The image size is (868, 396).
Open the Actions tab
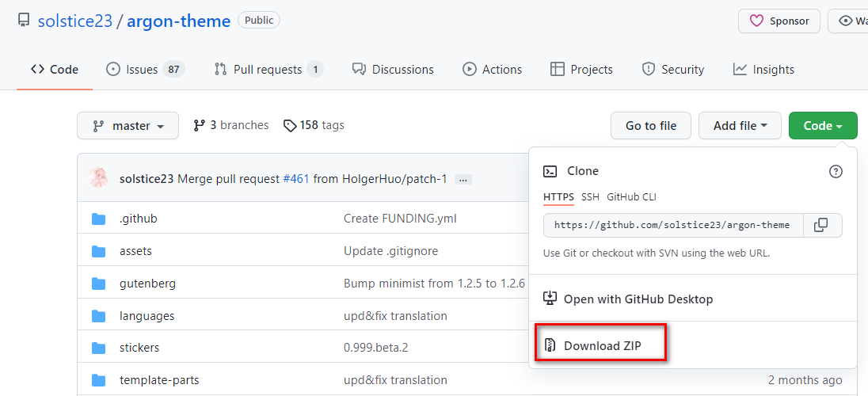pyautogui.click(x=492, y=69)
